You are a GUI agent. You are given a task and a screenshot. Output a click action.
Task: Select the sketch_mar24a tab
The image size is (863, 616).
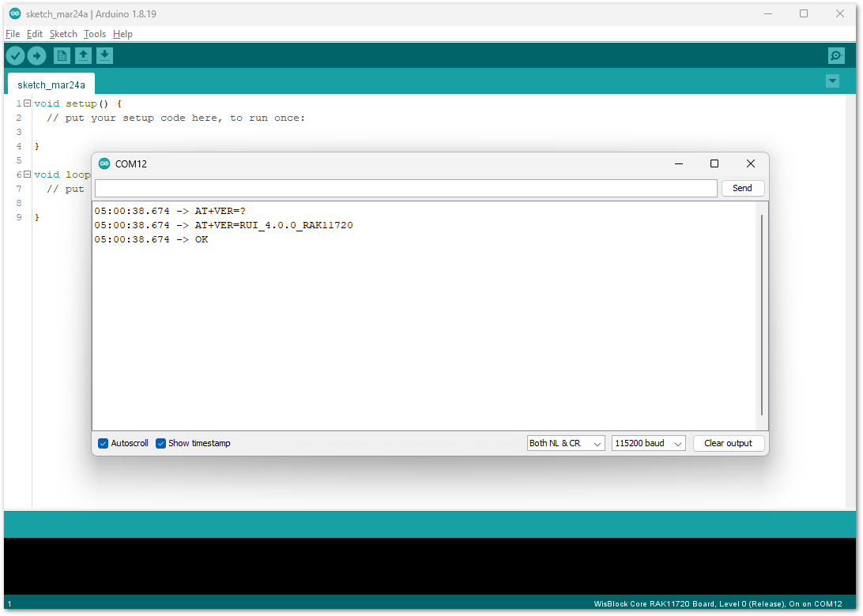[x=51, y=85]
